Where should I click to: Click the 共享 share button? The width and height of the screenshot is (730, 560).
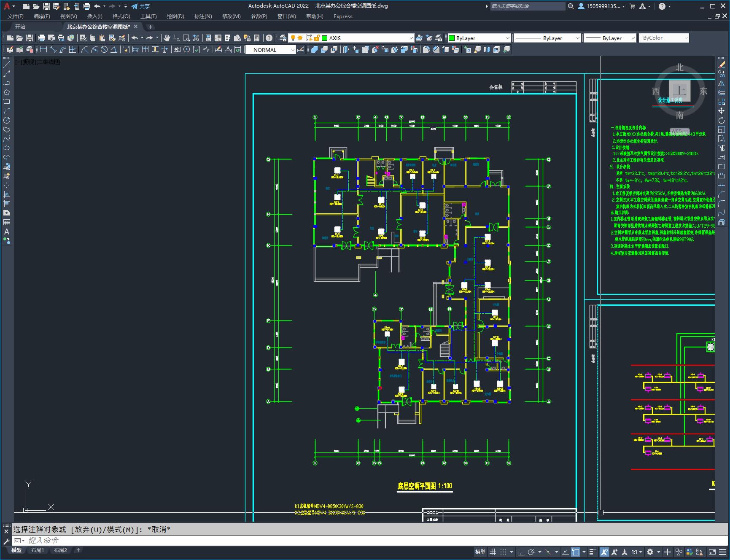(x=140, y=6)
